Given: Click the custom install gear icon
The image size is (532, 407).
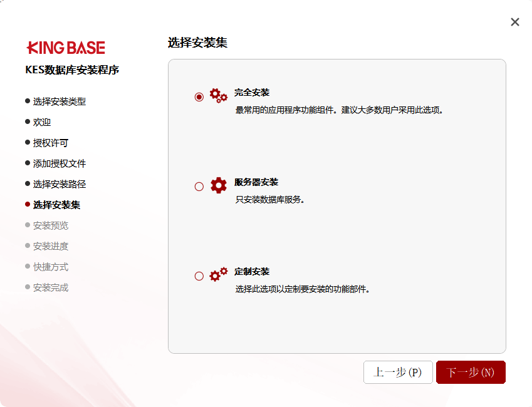Looking at the screenshot, I should click(218, 275).
